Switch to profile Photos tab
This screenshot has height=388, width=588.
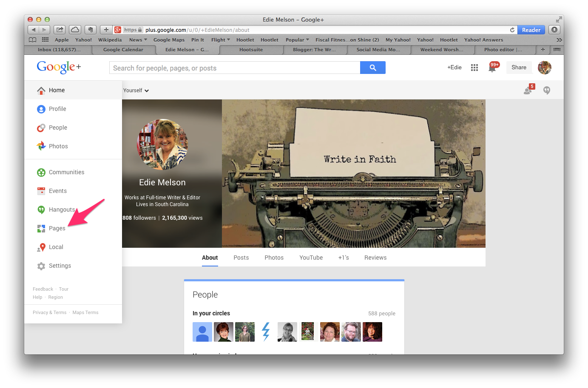pyautogui.click(x=274, y=258)
